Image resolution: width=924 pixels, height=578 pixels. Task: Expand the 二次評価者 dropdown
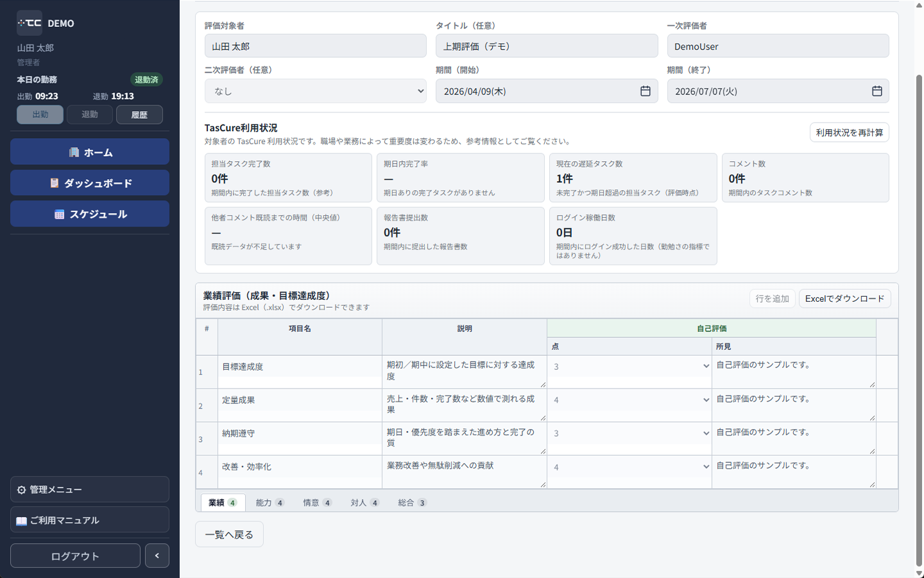[x=316, y=91]
